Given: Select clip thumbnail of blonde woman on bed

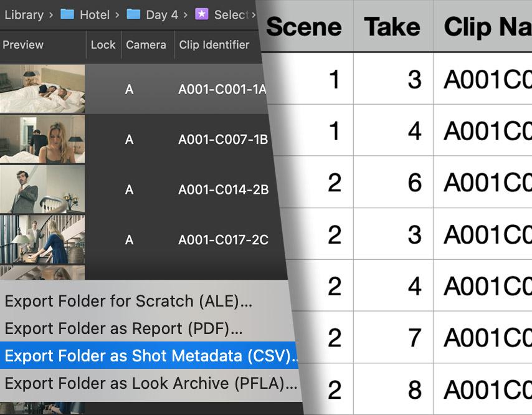Looking at the screenshot, I should tap(42, 139).
